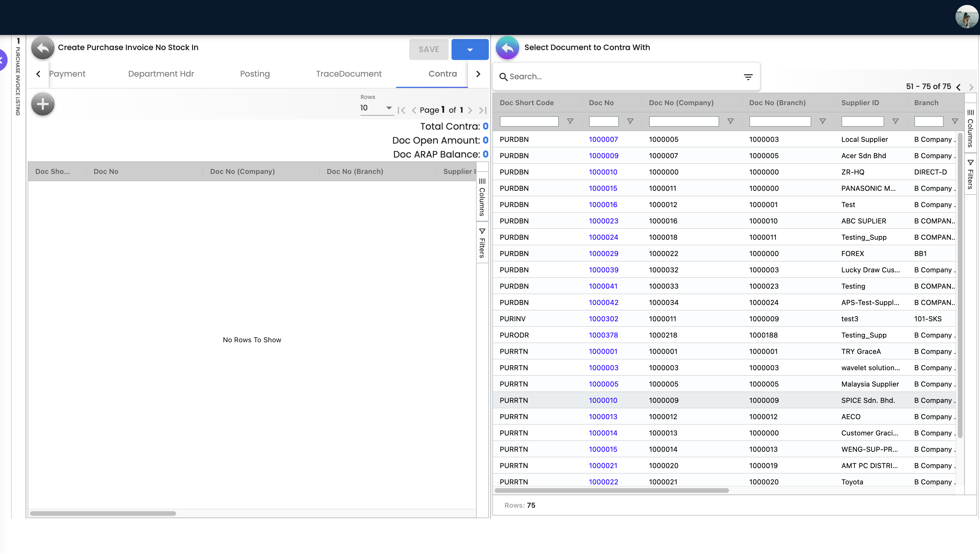Open PURRTN document 1000022 link

click(603, 482)
